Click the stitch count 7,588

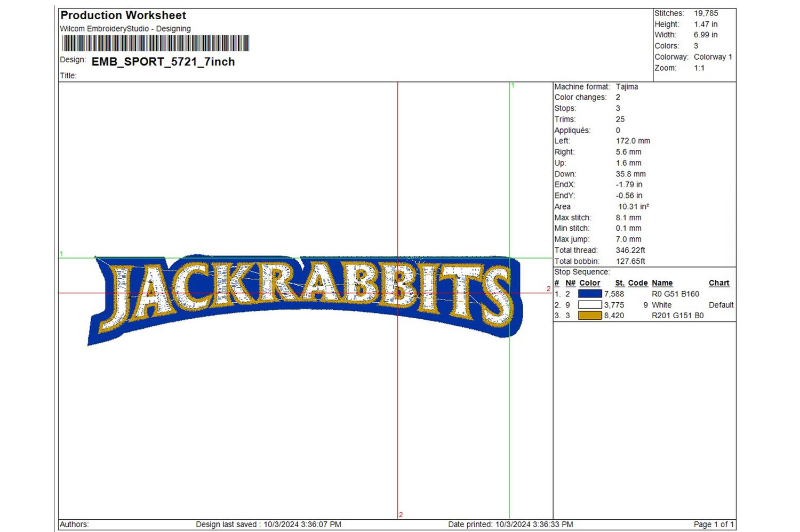coord(614,294)
